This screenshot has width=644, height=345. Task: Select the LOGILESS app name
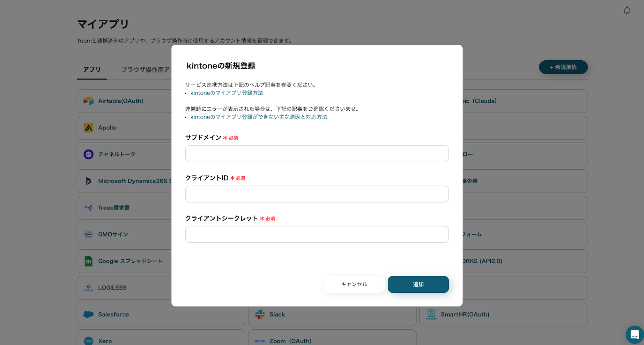112,288
